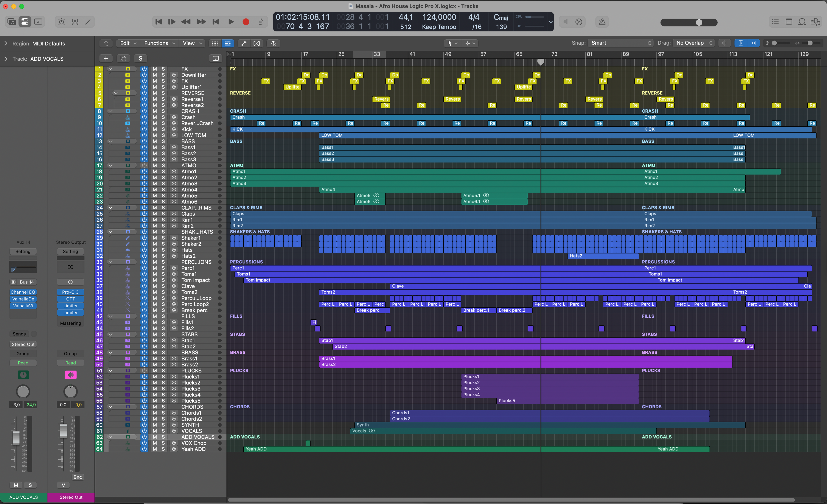
Task: Solo the Bass1 track
Action: click(x=163, y=147)
